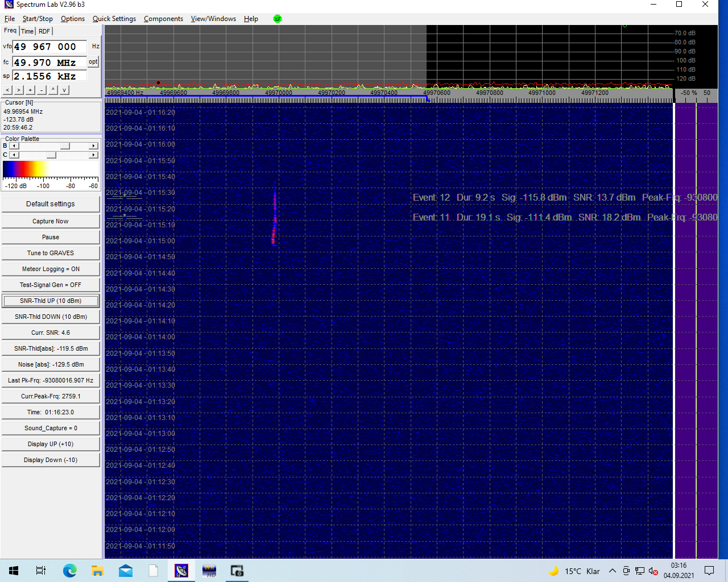
Task: Click the Curr. SNR: 4.6 button
Action: coord(51,332)
